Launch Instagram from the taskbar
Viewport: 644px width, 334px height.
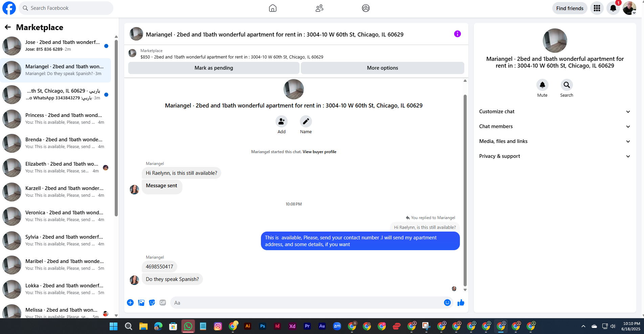click(218, 326)
